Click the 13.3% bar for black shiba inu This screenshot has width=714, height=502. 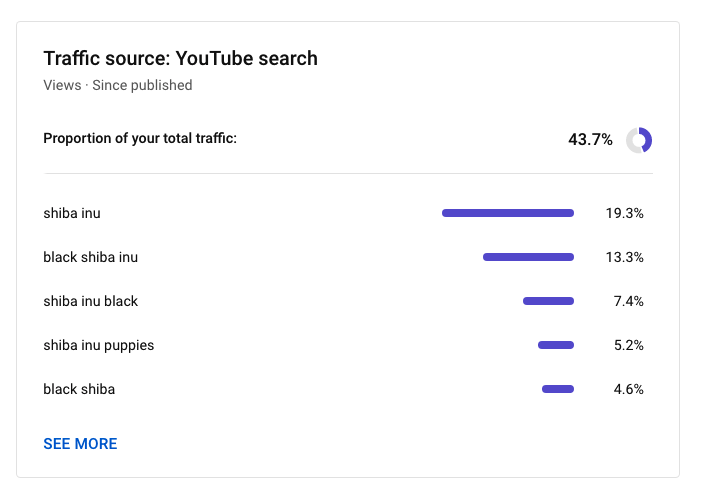528,257
